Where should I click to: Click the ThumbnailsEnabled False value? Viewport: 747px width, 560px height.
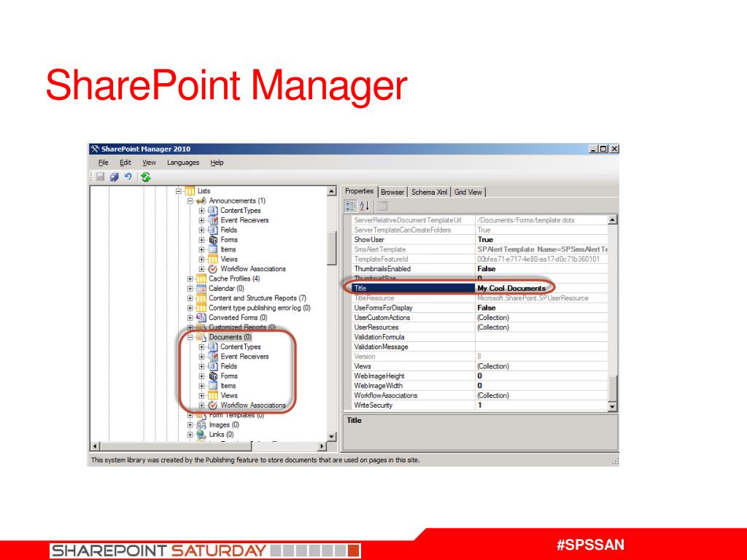487,269
